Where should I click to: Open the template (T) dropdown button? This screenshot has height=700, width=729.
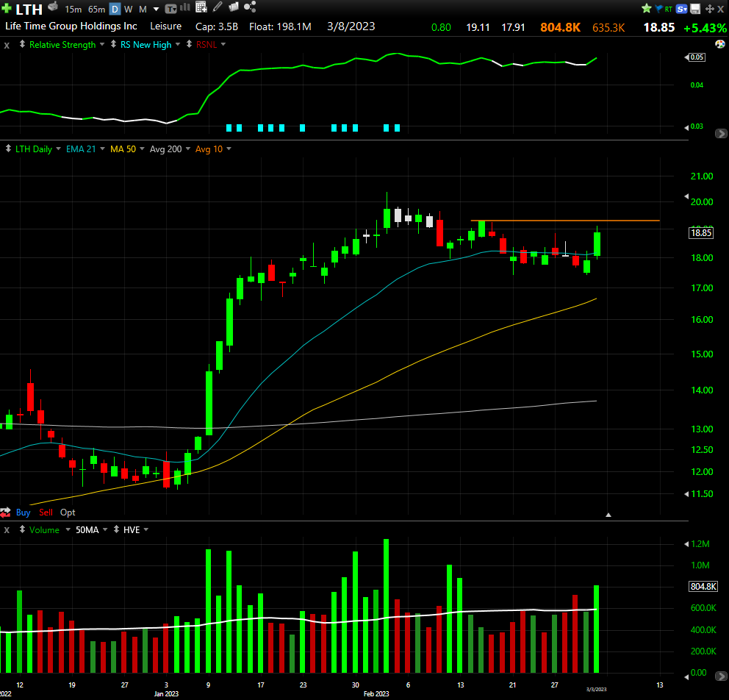pyautogui.click(x=170, y=9)
